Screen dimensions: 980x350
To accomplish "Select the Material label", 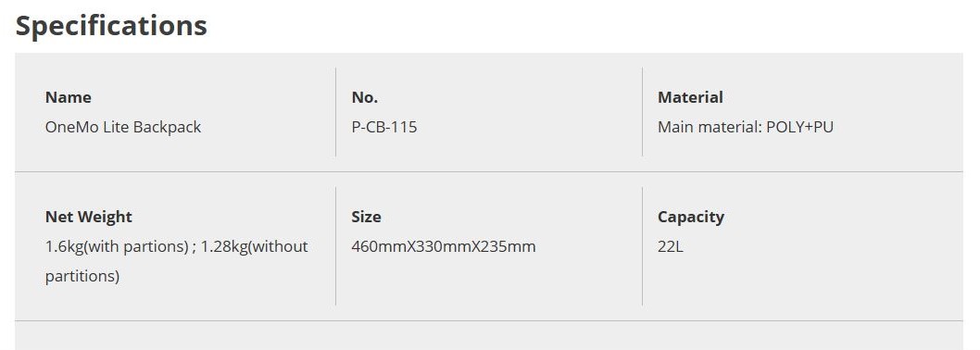I will point(690,97).
